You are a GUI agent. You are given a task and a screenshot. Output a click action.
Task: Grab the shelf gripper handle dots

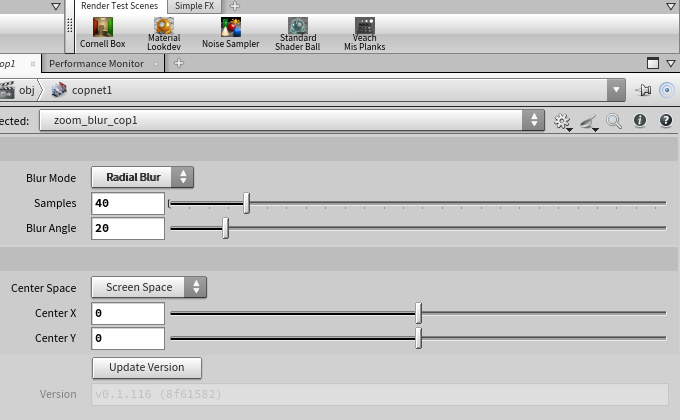(x=70, y=26)
